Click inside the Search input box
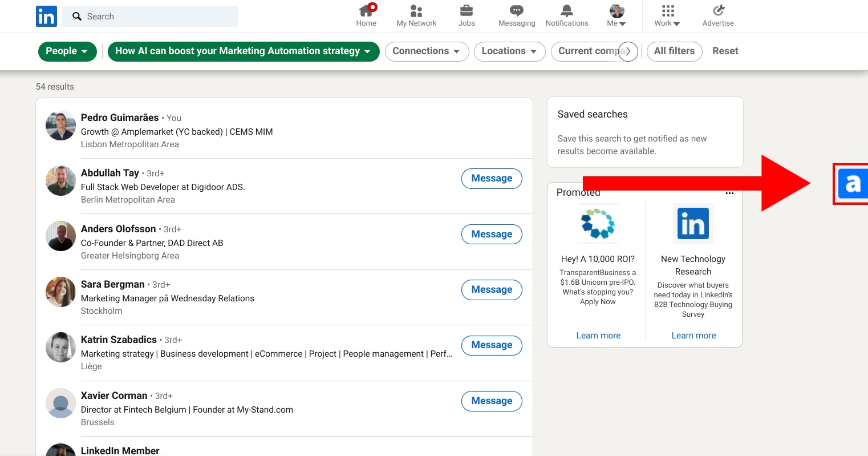Viewport: 868px width, 456px height. coord(150,16)
